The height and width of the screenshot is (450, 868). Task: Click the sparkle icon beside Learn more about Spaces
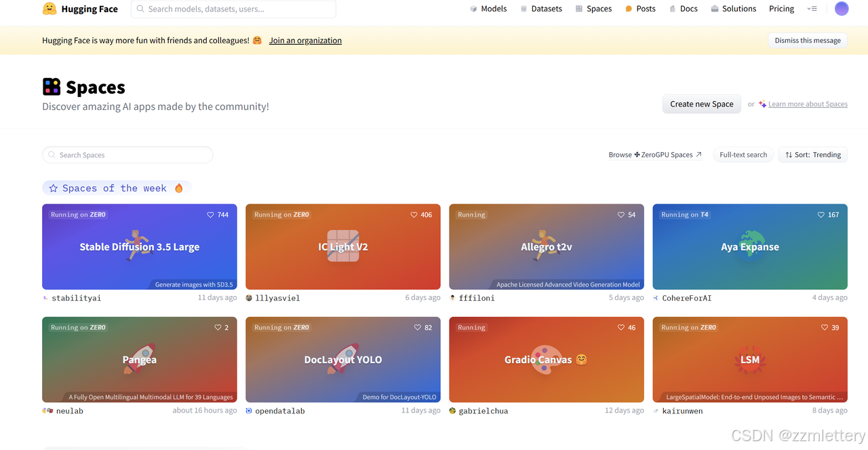pos(763,104)
